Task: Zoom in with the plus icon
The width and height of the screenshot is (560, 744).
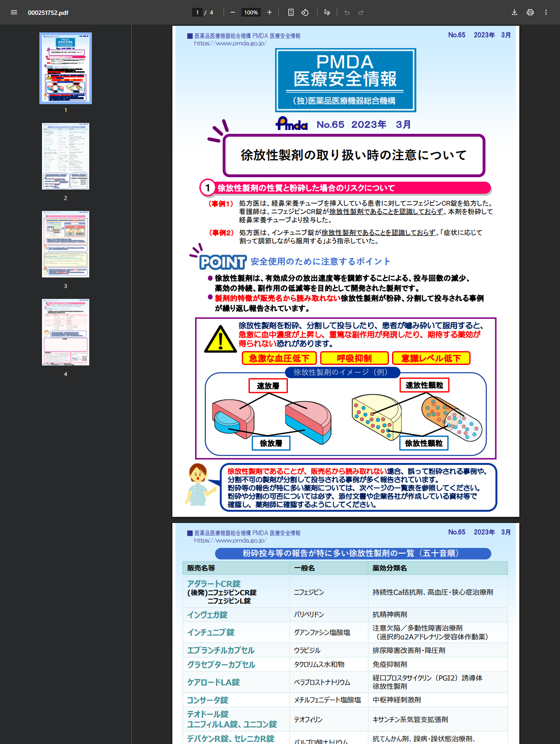Action: [x=269, y=12]
